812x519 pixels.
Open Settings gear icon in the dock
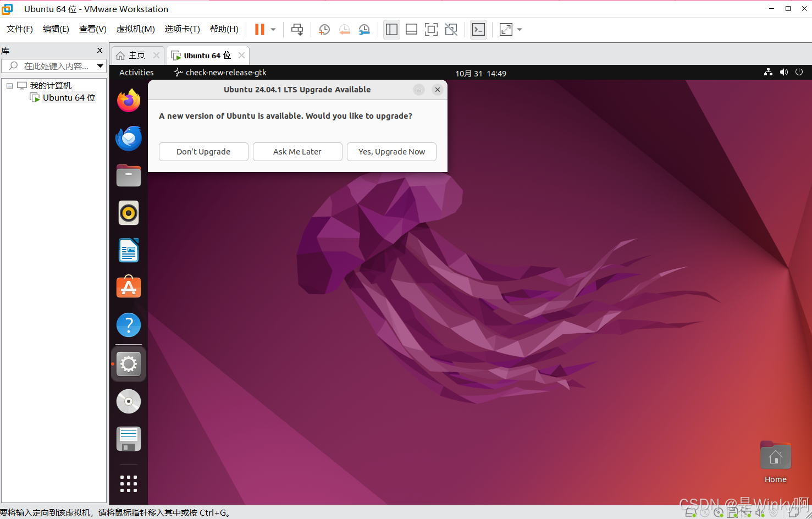[x=129, y=363]
